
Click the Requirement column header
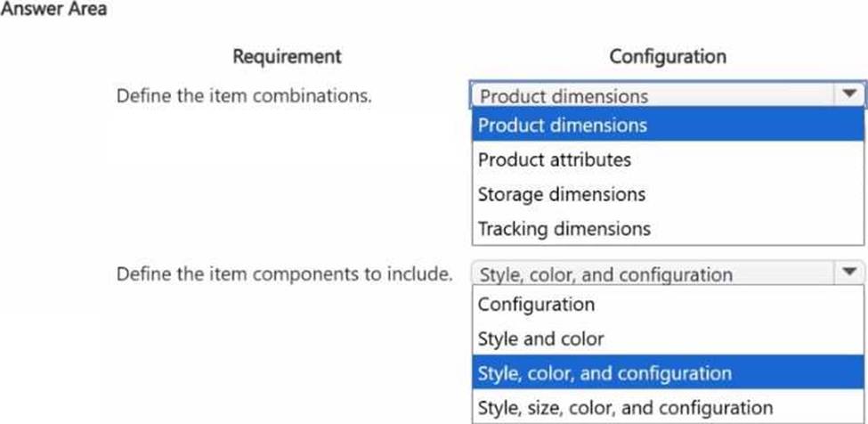tap(287, 57)
